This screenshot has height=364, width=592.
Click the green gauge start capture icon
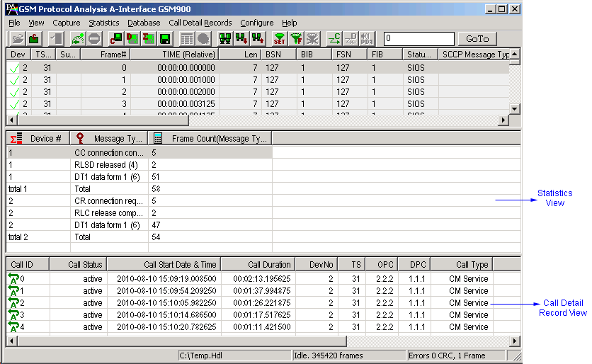(x=78, y=38)
